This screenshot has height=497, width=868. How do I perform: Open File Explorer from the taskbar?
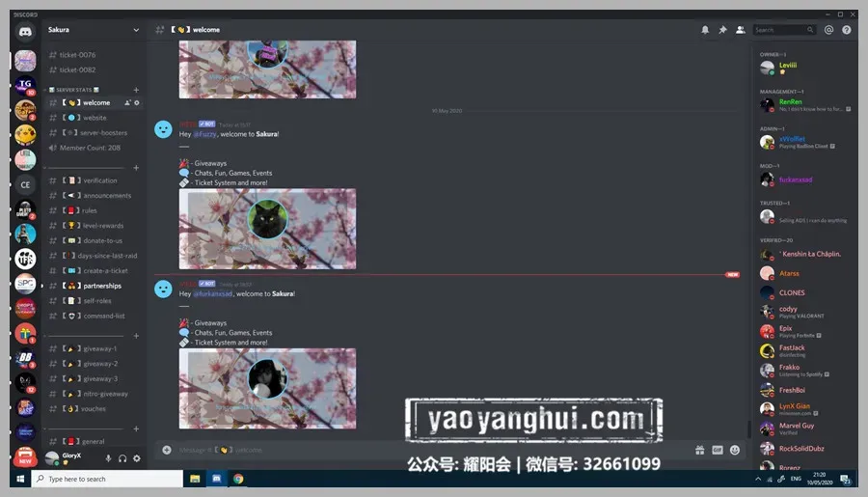click(x=195, y=479)
